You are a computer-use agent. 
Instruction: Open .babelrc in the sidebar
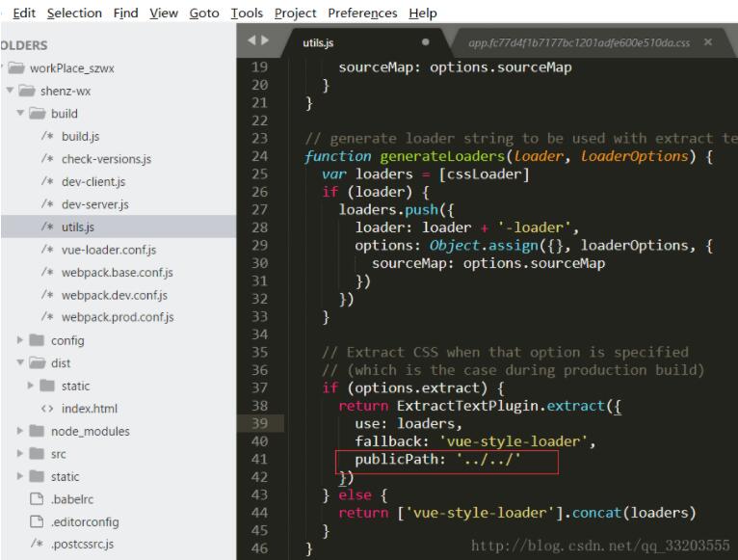click(72, 498)
